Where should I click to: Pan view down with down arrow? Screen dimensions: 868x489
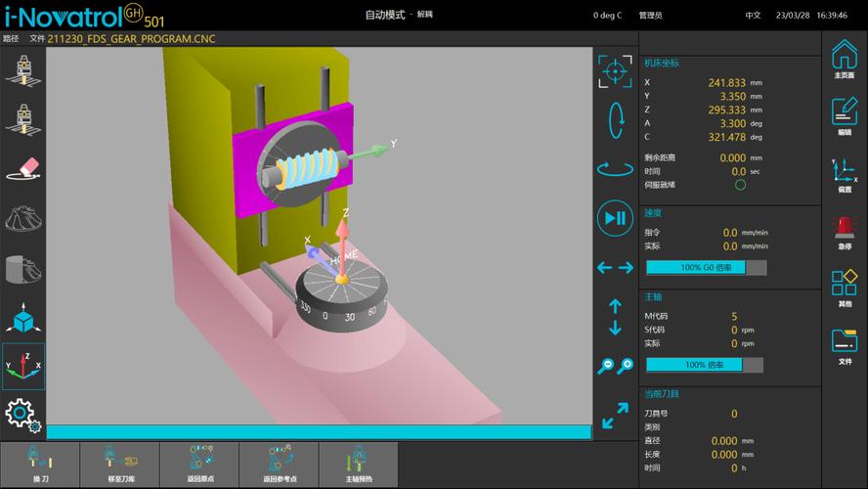coord(615,328)
